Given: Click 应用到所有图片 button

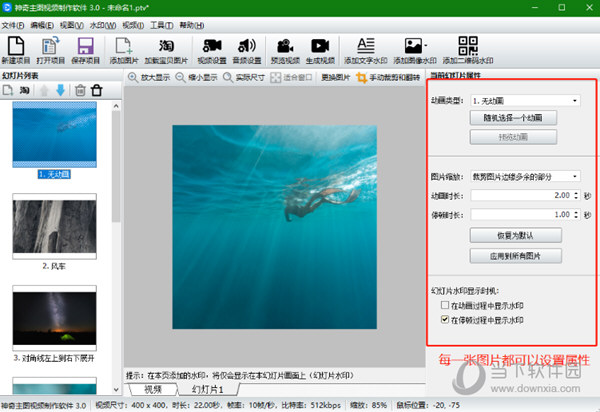Looking at the screenshot, I should coord(515,256).
